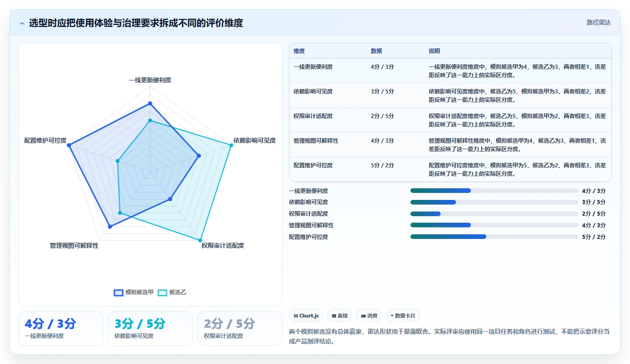The height and width of the screenshot is (364, 630).
Task: Click 模拟候选甲 data point on 配置维护可控度 axis
Action: [x=69, y=146]
